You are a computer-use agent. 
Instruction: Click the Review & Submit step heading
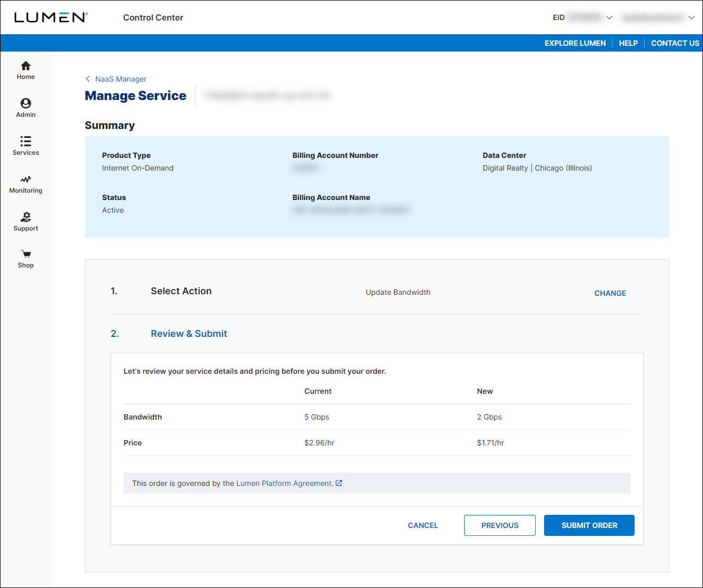189,334
